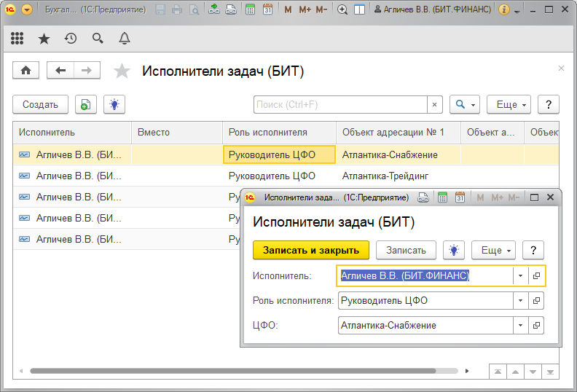Click the Создать button
The image size is (577, 392).
pyautogui.click(x=40, y=105)
